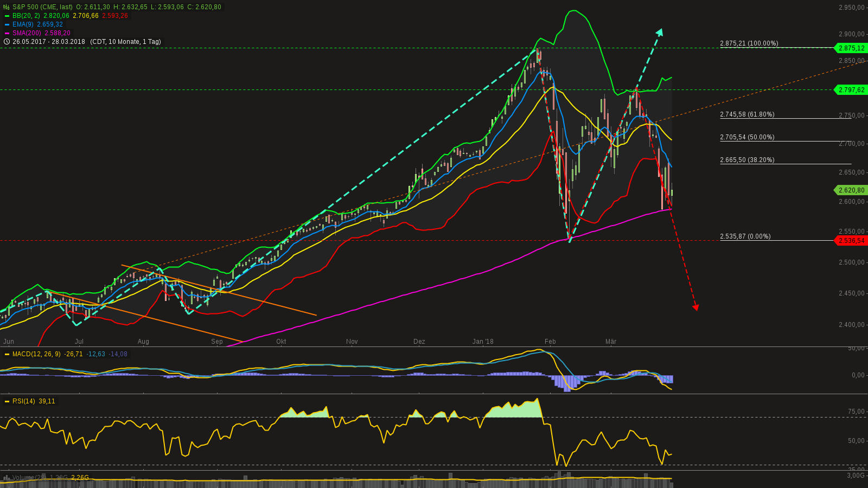This screenshot has width=868, height=488.
Task: Click the upper Bollinger value 2.820,06
Action: (x=56, y=16)
